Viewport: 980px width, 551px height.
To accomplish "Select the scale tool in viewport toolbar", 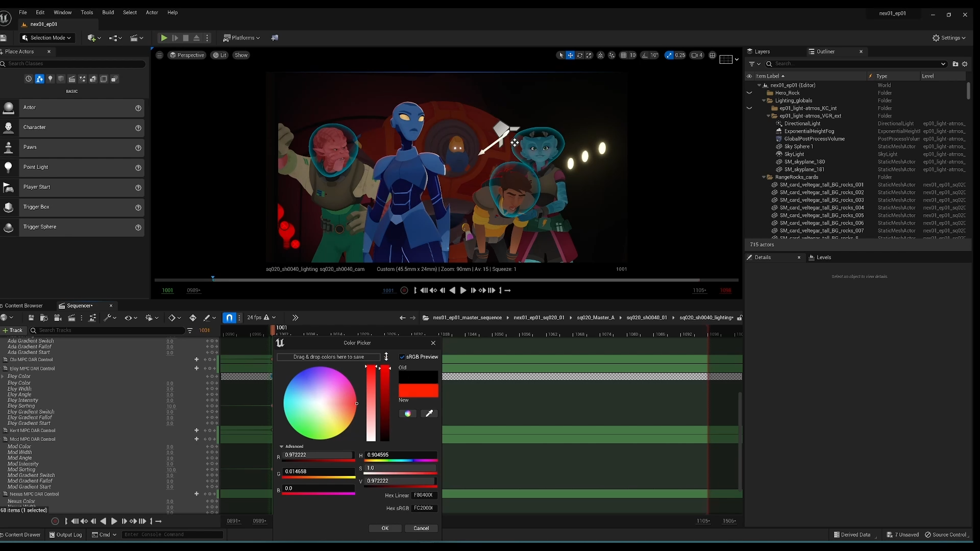I will [x=589, y=55].
